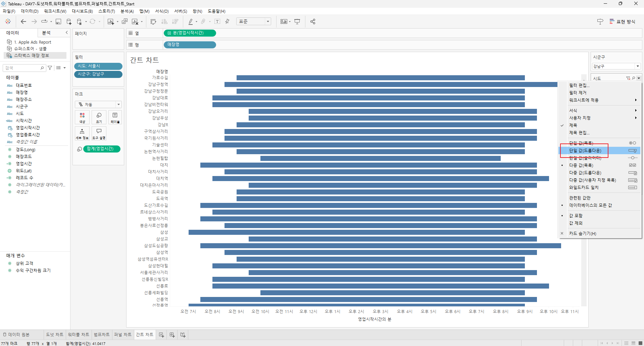Select 와일드카드 일치 filter mode
The image size is (644, 346).
click(x=600, y=187)
